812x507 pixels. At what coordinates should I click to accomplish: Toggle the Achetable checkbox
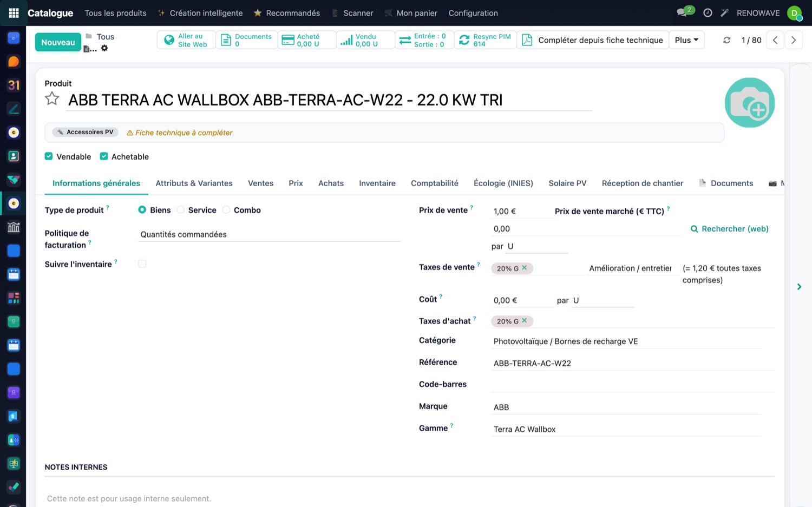pos(104,156)
